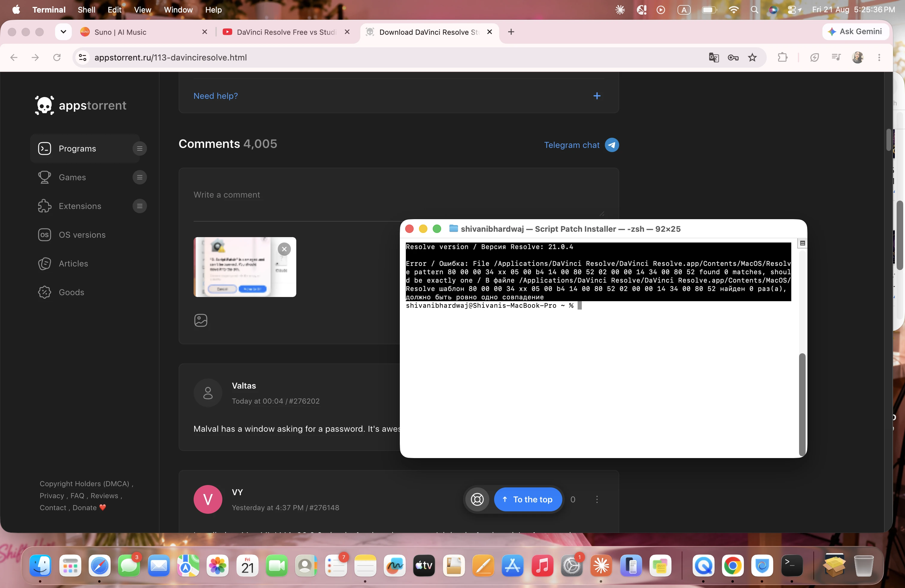The image size is (905, 588).
Task: Open the support lifebuoy icon
Action: 477,499
